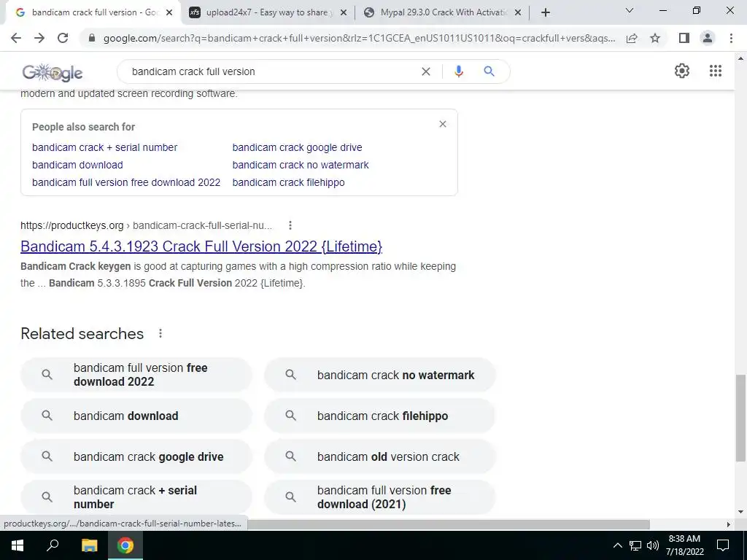Image resolution: width=747 pixels, height=560 pixels.
Task: Open the Windows Start menu
Action: tap(18, 545)
